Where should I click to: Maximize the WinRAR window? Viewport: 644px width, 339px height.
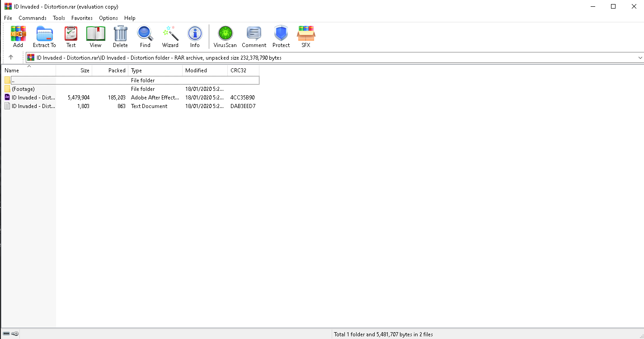(613, 6)
